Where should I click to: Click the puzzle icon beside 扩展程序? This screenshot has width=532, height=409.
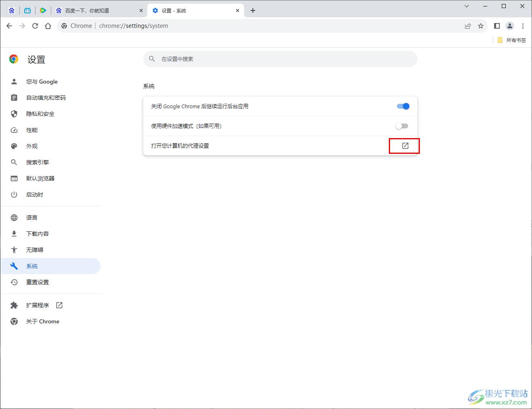[14, 305]
